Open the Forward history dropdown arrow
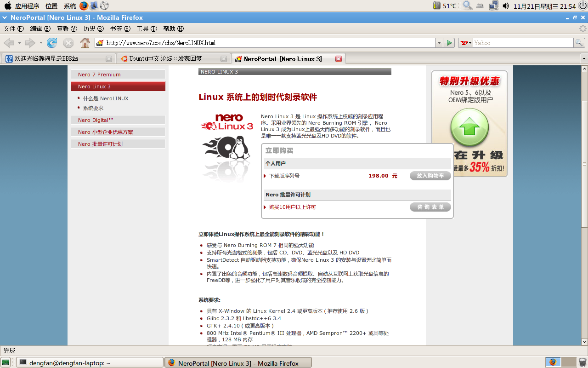Screen dimensions: 588x368 pos(41,43)
